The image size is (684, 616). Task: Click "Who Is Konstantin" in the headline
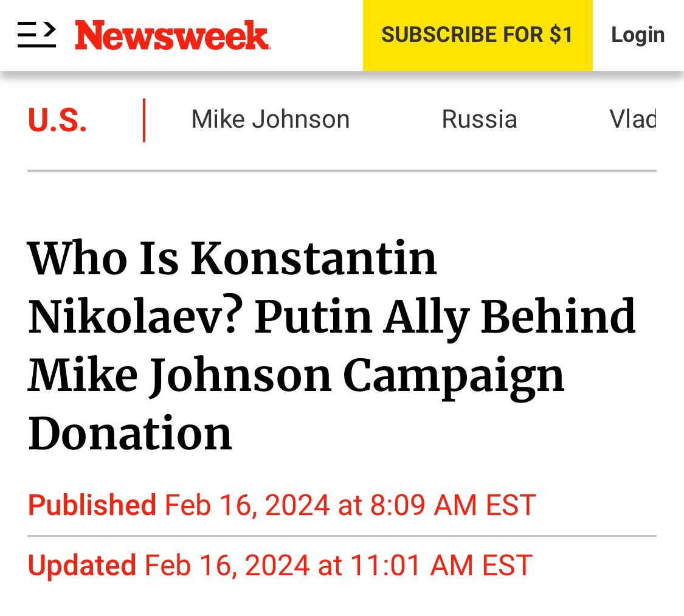point(232,259)
